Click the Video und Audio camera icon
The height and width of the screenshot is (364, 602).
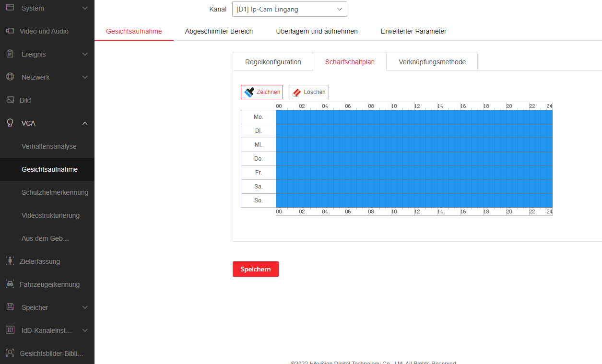click(x=10, y=31)
